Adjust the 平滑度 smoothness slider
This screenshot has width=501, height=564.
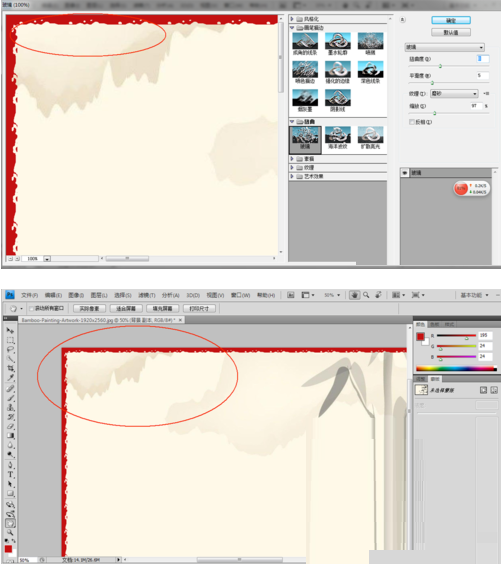[432, 83]
